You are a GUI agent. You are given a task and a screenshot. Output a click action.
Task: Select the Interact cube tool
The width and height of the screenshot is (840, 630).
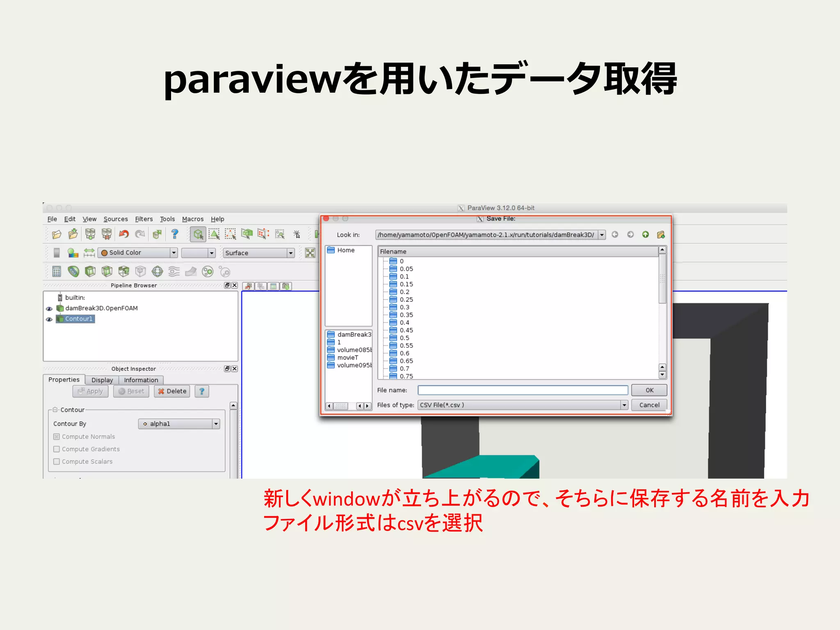click(x=198, y=234)
